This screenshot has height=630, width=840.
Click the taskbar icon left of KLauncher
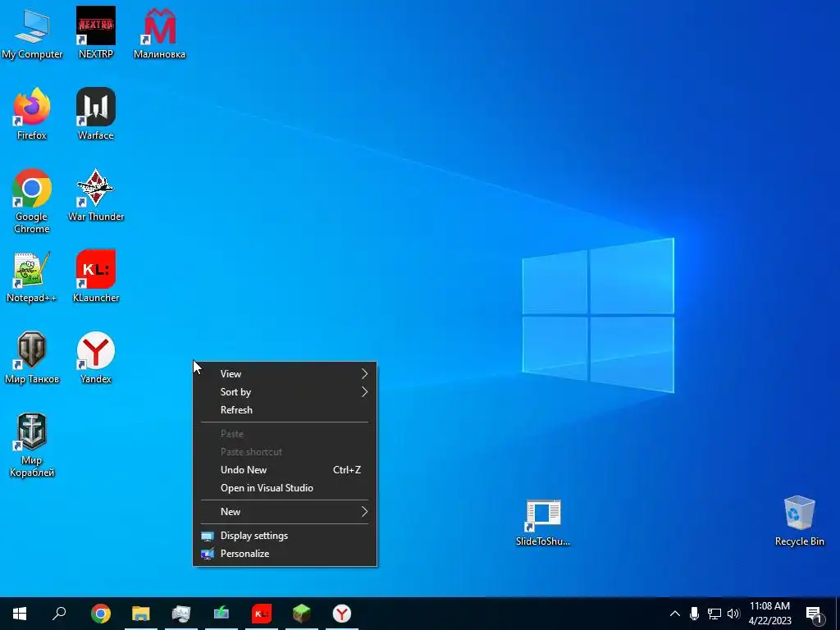pyautogui.click(x=221, y=614)
